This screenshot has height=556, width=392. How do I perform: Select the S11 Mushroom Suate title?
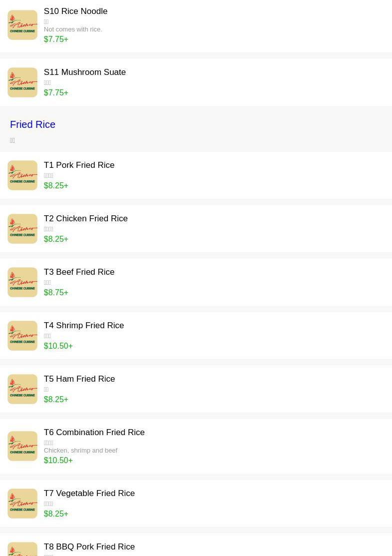coord(84,72)
